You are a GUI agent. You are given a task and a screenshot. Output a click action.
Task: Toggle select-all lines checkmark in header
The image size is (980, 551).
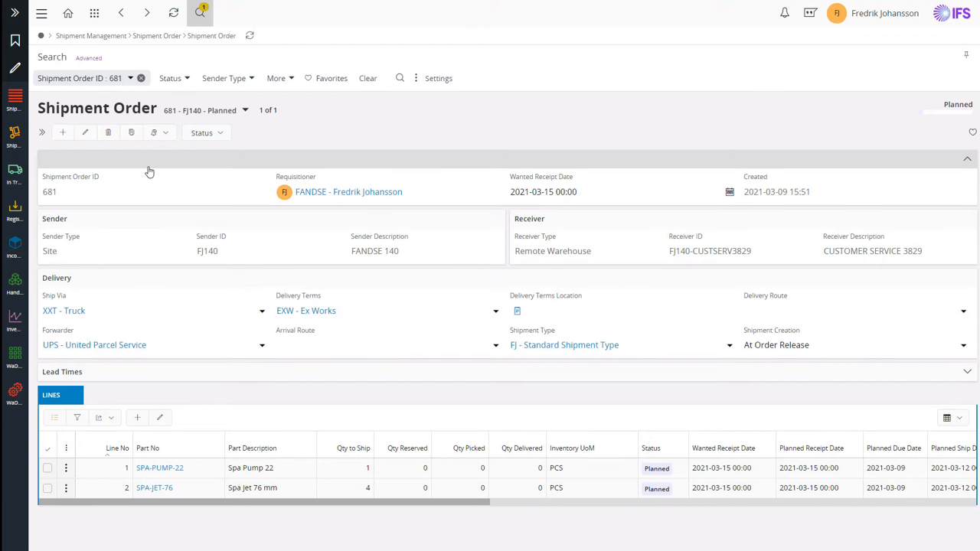pos(47,448)
